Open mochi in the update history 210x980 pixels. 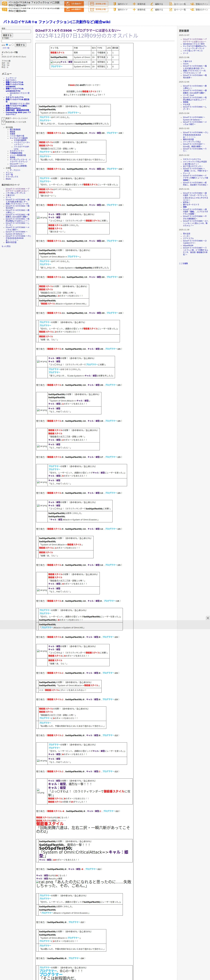pos(186,64)
